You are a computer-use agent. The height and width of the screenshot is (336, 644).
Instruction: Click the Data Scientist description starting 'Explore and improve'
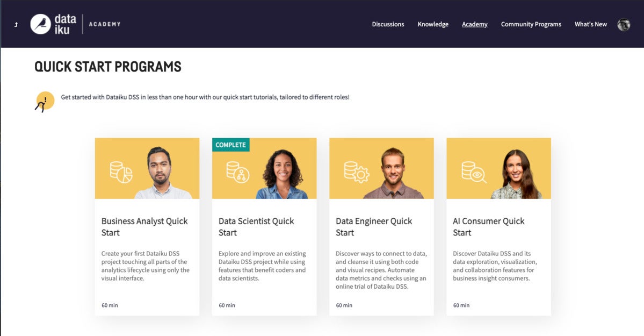click(262, 266)
